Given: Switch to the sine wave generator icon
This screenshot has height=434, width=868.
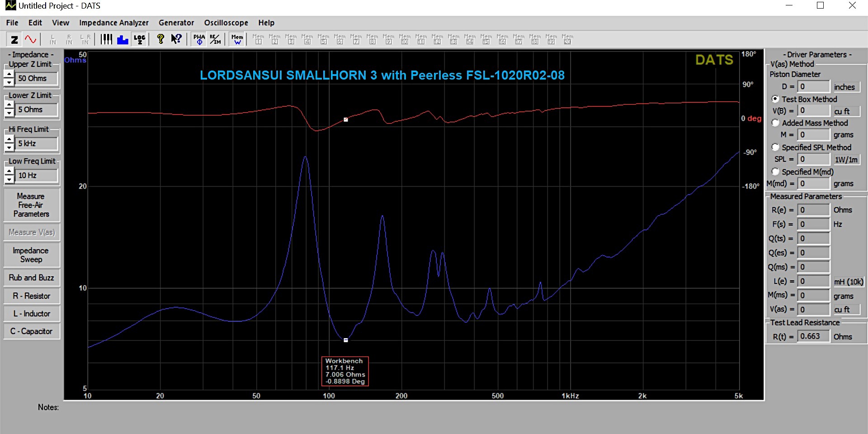Looking at the screenshot, I should (30, 39).
